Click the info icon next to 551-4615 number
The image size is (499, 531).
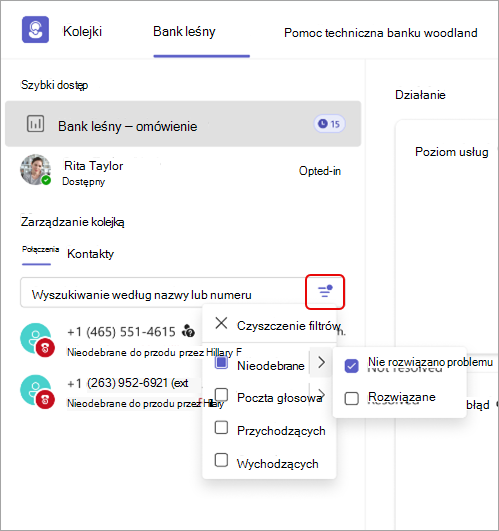(x=189, y=331)
